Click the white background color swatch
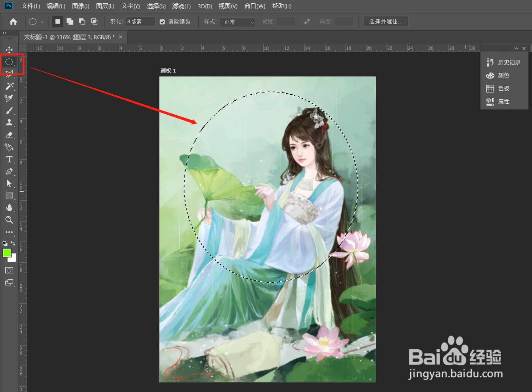The height and width of the screenshot is (392, 532). 13,259
